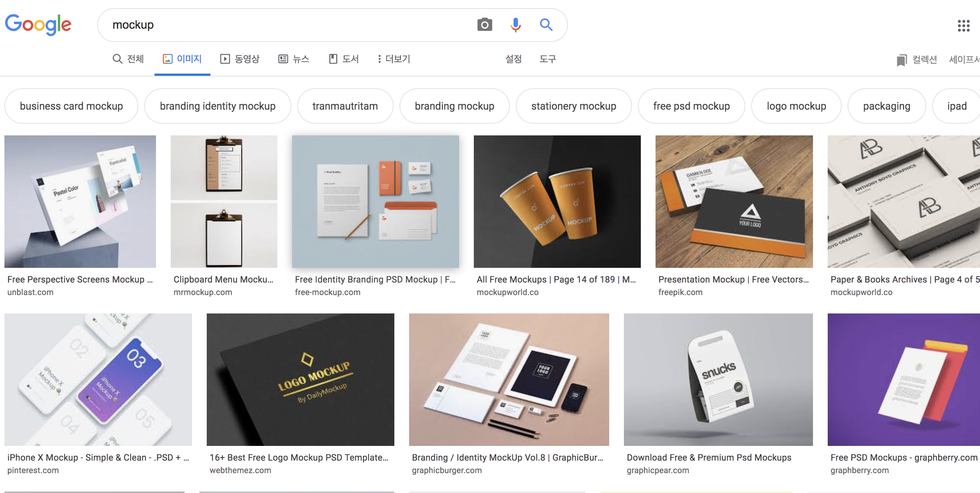Open the 컬렉션 bookmark icon
Screen dimensions: 980x493
[901, 60]
